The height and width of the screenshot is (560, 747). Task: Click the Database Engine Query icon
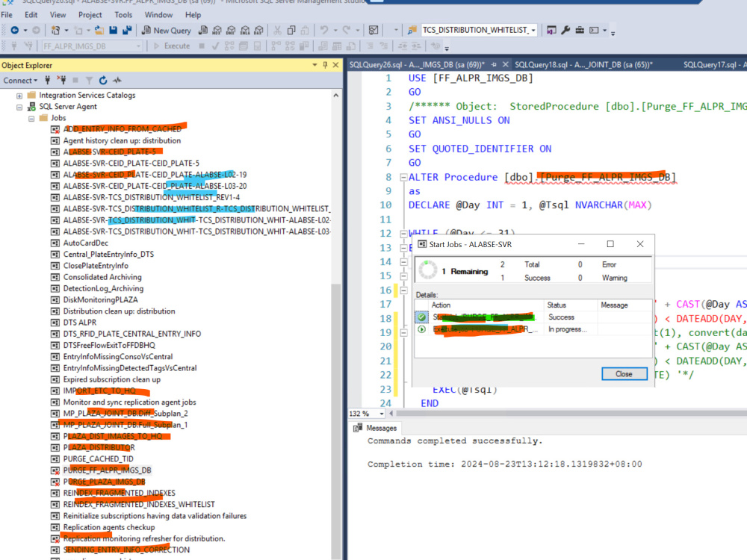click(x=203, y=31)
